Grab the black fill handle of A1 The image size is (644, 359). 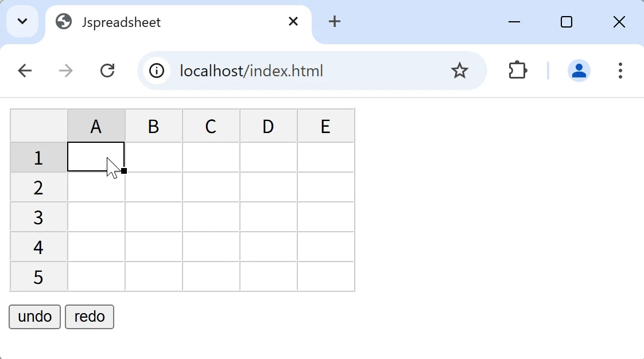124,171
